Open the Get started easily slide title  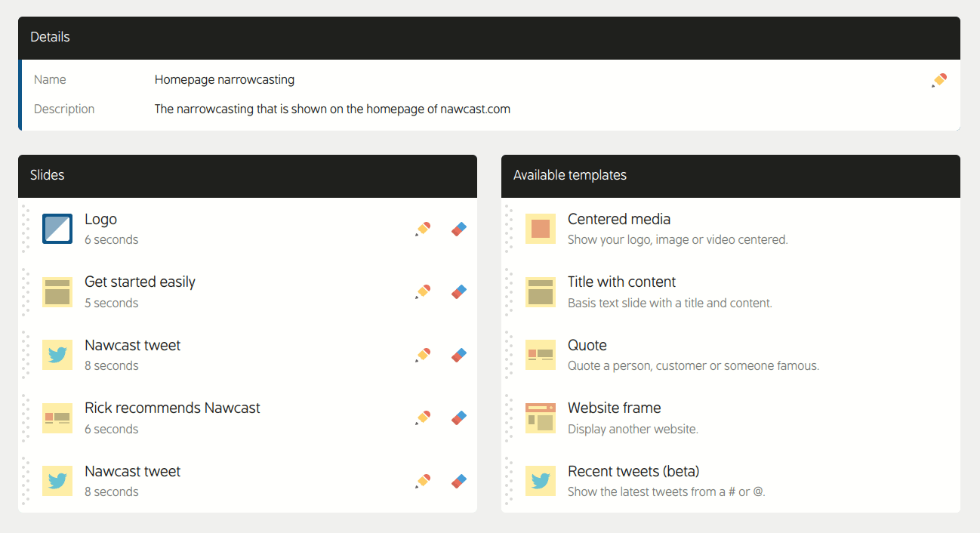(x=140, y=282)
